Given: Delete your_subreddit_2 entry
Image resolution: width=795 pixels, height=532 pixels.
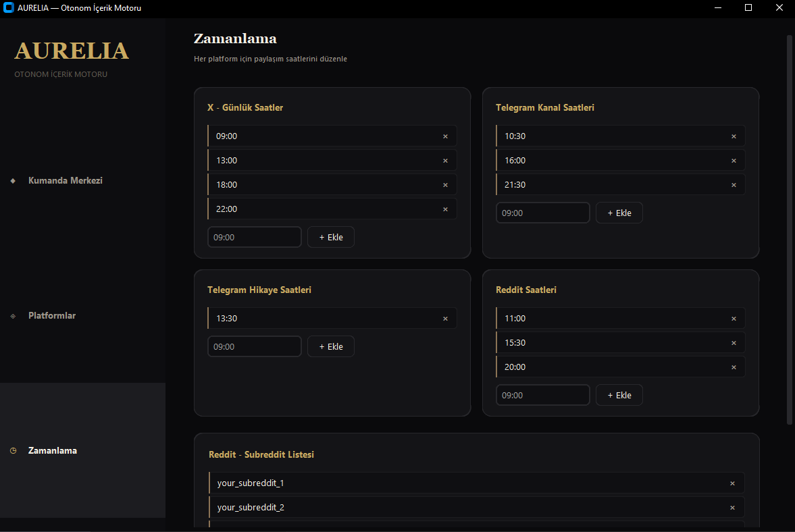Looking at the screenshot, I should click(x=732, y=508).
